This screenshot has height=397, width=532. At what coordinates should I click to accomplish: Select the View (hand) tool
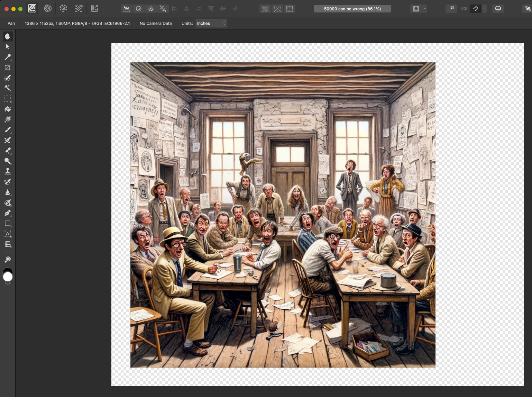(8, 36)
